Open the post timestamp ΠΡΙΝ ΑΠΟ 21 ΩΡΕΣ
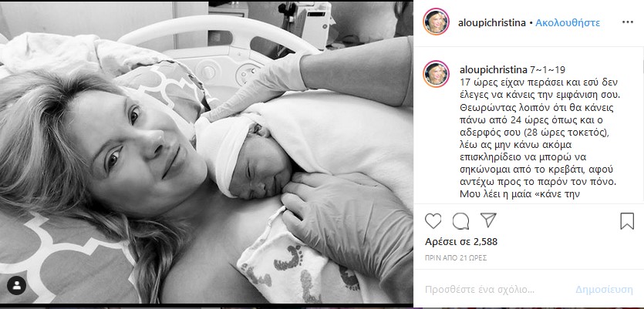 tap(456, 258)
